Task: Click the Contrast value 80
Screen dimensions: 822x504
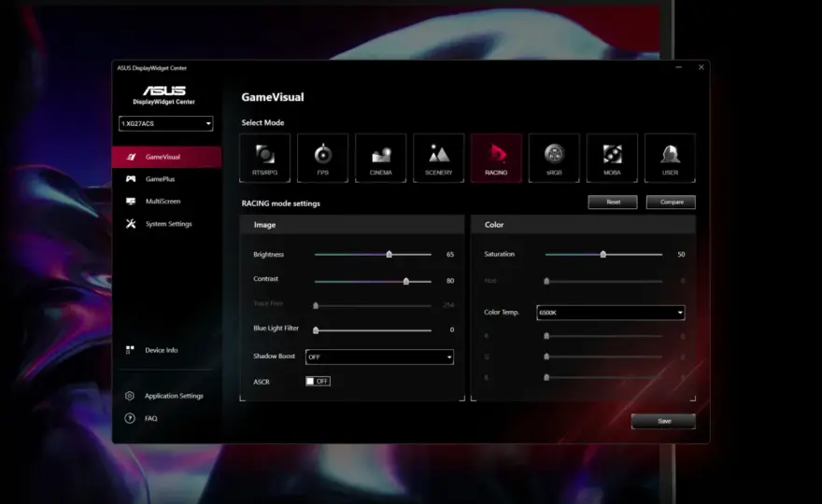Action: pyautogui.click(x=450, y=281)
